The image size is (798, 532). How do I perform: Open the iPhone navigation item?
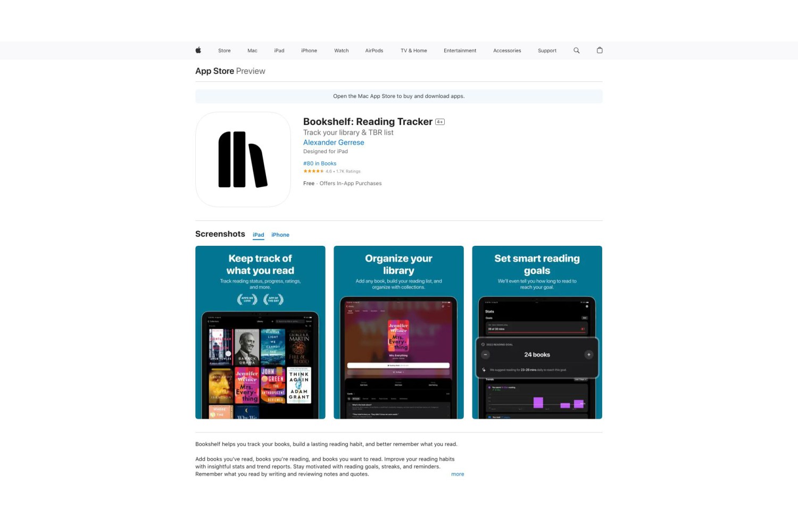point(309,51)
